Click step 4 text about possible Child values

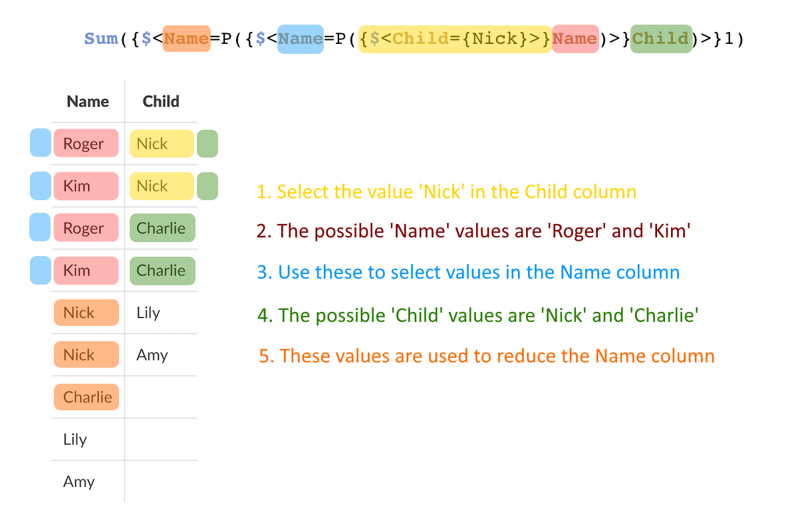(478, 315)
